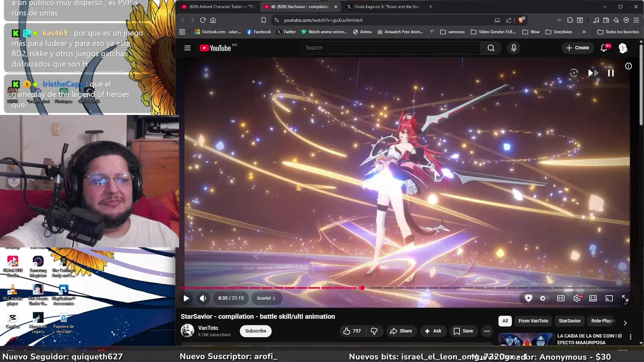Image resolution: width=644 pixels, height=362 pixels.
Task: Share the page from the address bar
Action: pyautogui.click(x=509, y=20)
